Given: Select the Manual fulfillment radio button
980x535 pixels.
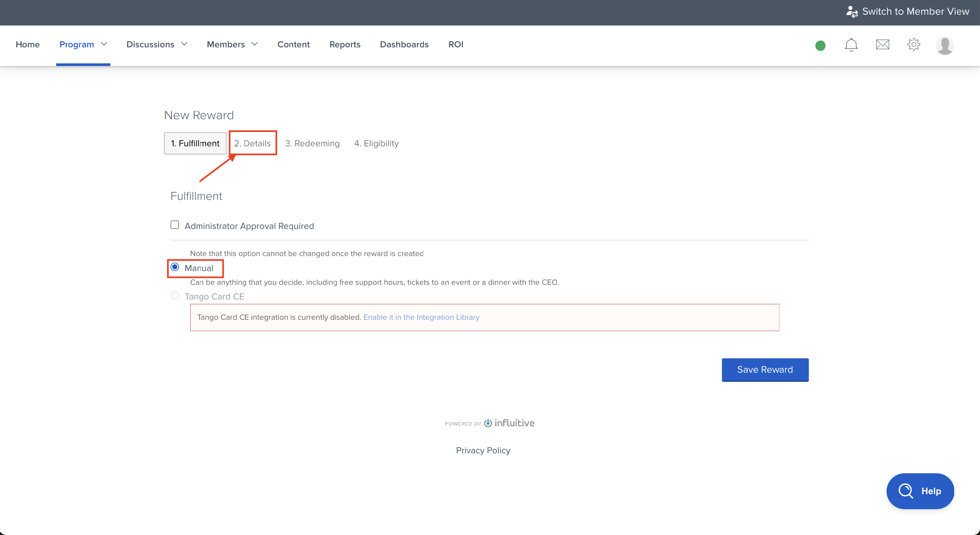Looking at the screenshot, I should [x=175, y=267].
